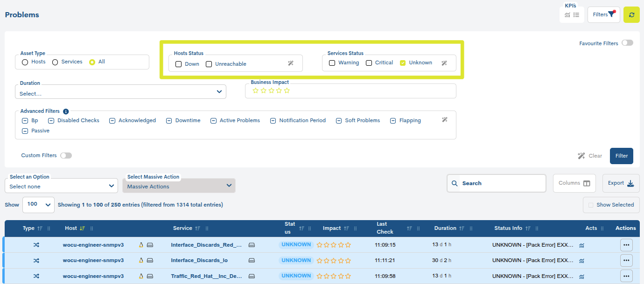This screenshot has height=284, width=644.
Task: Click the Advanced Filters info icon
Action: pyautogui.click(x=66, y=111)
